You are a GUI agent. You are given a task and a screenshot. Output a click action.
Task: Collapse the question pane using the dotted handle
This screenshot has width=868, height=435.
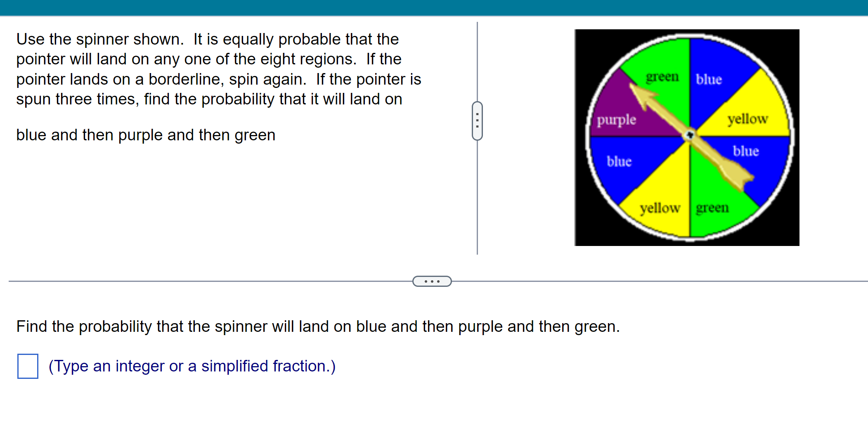click(x=478, y=120)
